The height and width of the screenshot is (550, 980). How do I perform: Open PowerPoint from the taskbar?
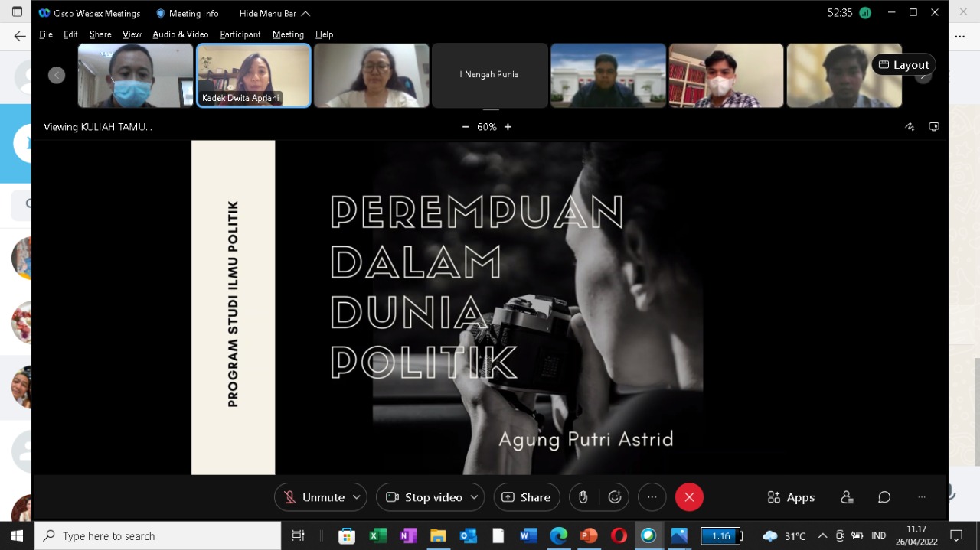(589, 536)
